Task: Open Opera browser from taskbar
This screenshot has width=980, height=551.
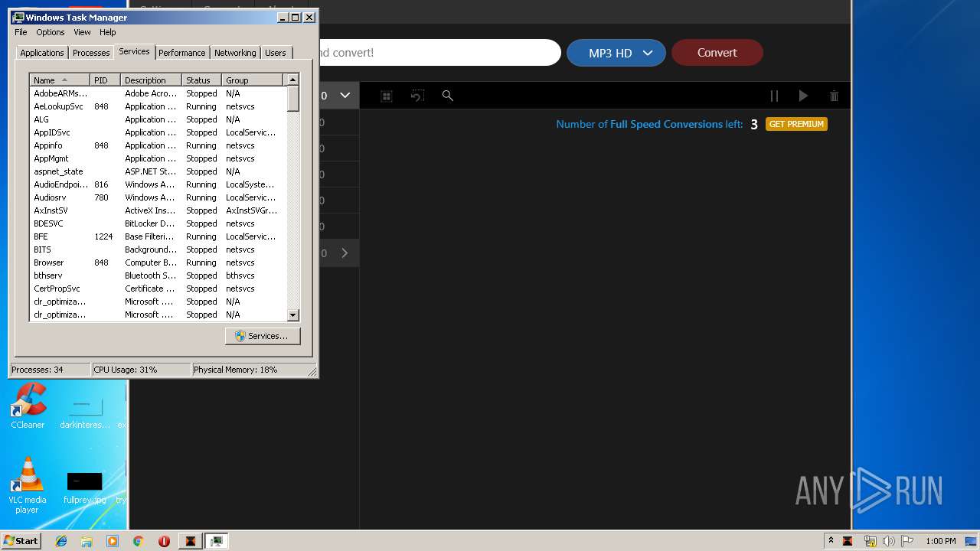Action: coord(164,541)
